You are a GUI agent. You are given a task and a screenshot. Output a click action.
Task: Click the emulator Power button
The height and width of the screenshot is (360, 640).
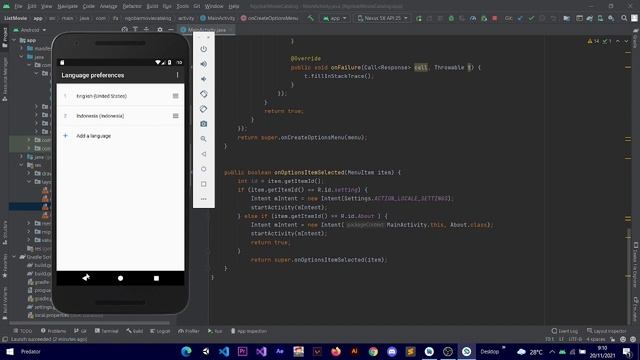[203, 49]
